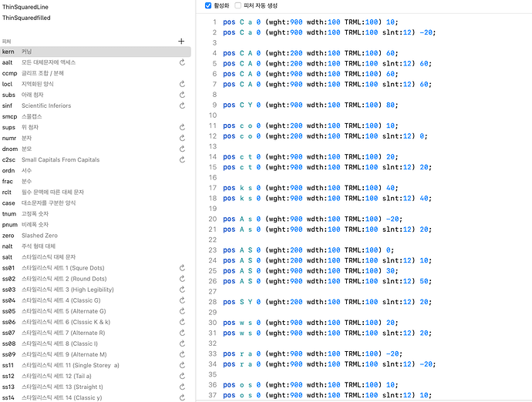Enable the 피처 자동 생성 checkbox
The width and height of the screenshot is (532, 402).
(237, 5)
